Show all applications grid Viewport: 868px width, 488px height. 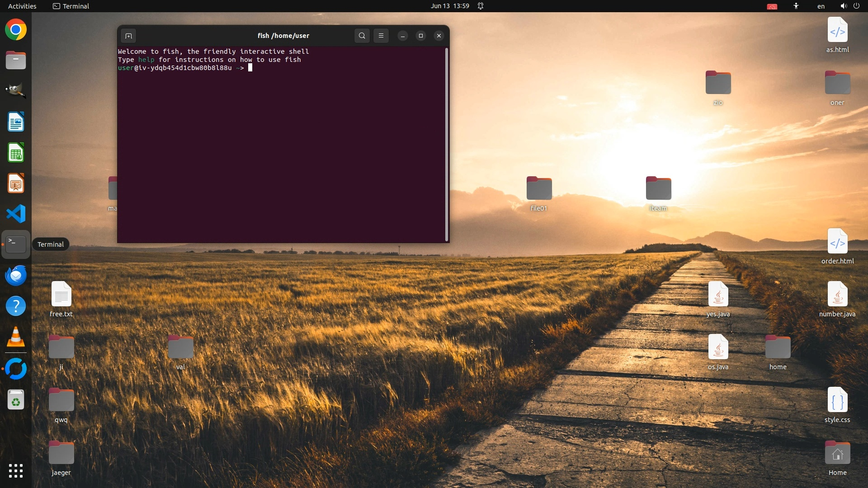[16, 471]
